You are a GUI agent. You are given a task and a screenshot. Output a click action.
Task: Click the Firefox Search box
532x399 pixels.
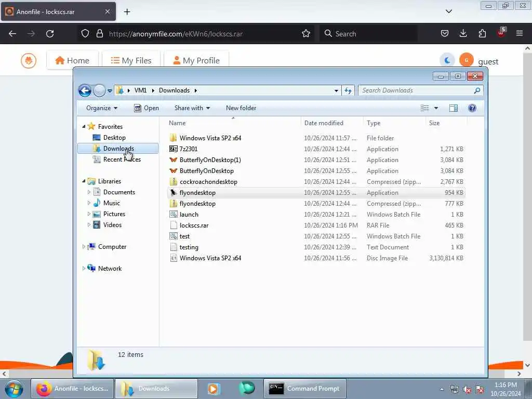(x=368, y=34)
